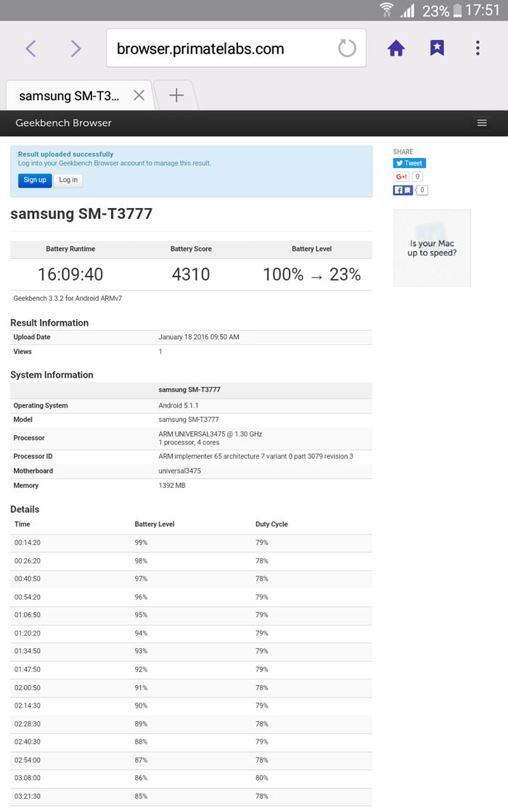Screen dimensions: 508x812
Task: Open the browser home page icon
Action: pyautogui.click(x=396, y=49)
